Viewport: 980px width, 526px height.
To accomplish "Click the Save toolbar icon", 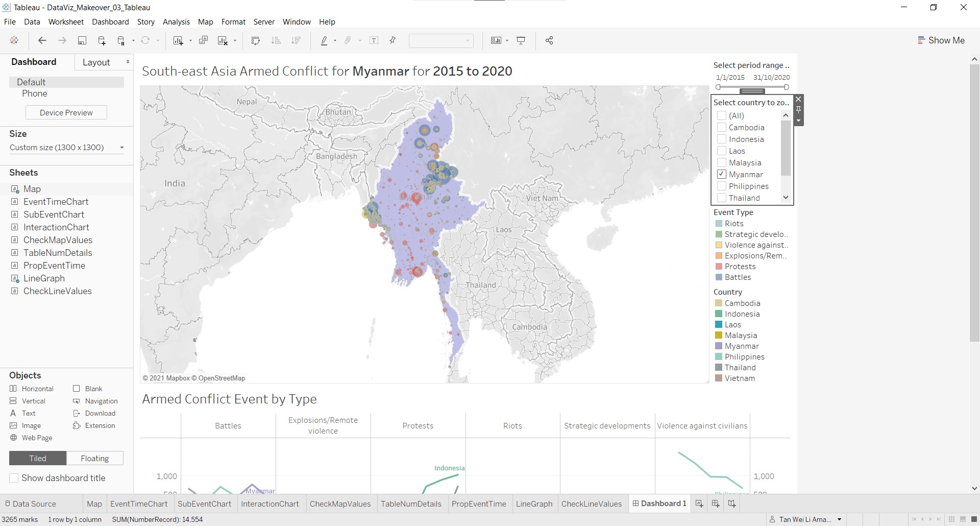I will (82, 41).
